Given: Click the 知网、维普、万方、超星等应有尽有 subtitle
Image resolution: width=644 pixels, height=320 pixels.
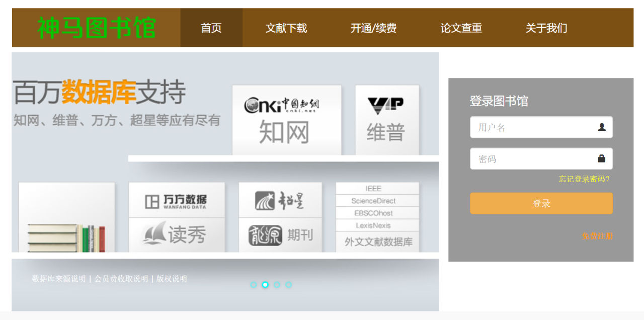Looking at the screenshot, I should pos(117,120).
